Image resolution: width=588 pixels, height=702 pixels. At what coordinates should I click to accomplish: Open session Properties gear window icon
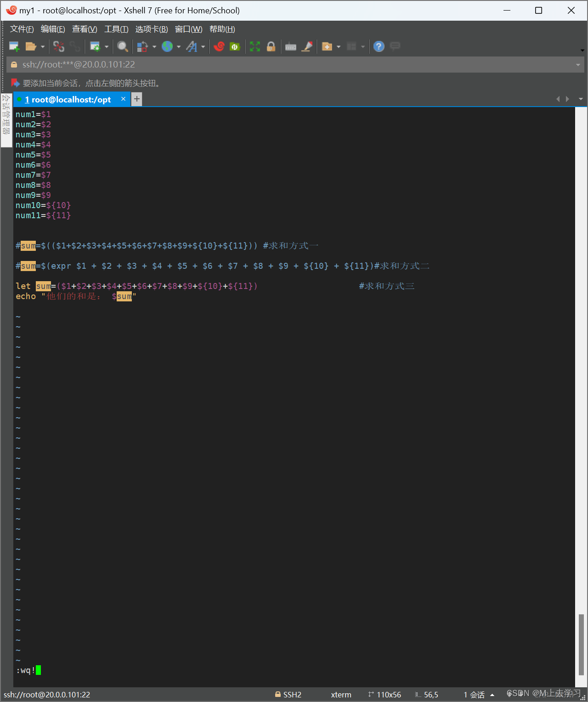(95, 46)
